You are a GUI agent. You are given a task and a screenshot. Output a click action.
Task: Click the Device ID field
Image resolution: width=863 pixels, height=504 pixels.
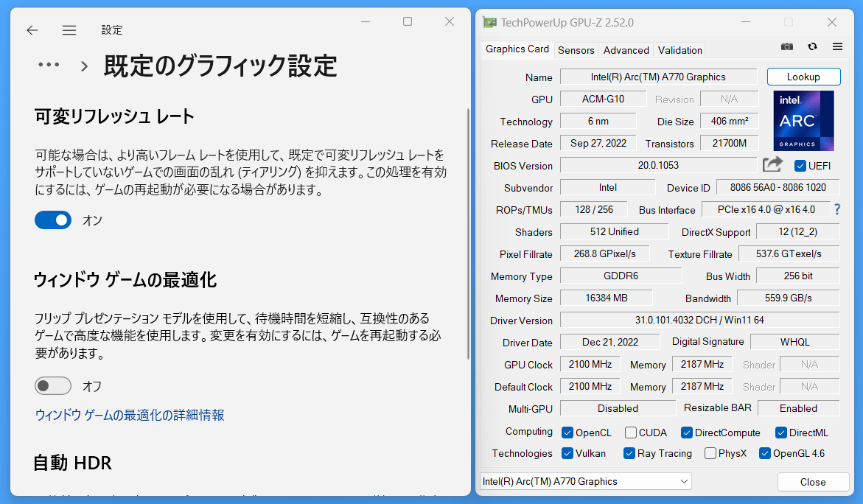tap(778, 187)
